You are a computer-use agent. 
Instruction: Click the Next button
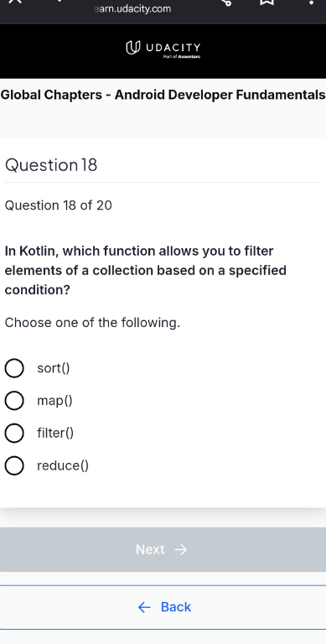(x=163, y=549)
